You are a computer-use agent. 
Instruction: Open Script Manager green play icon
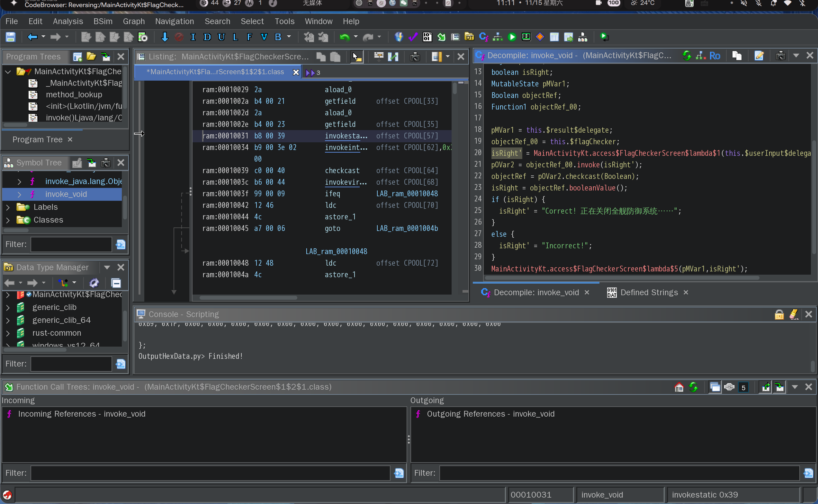[512, 37]
